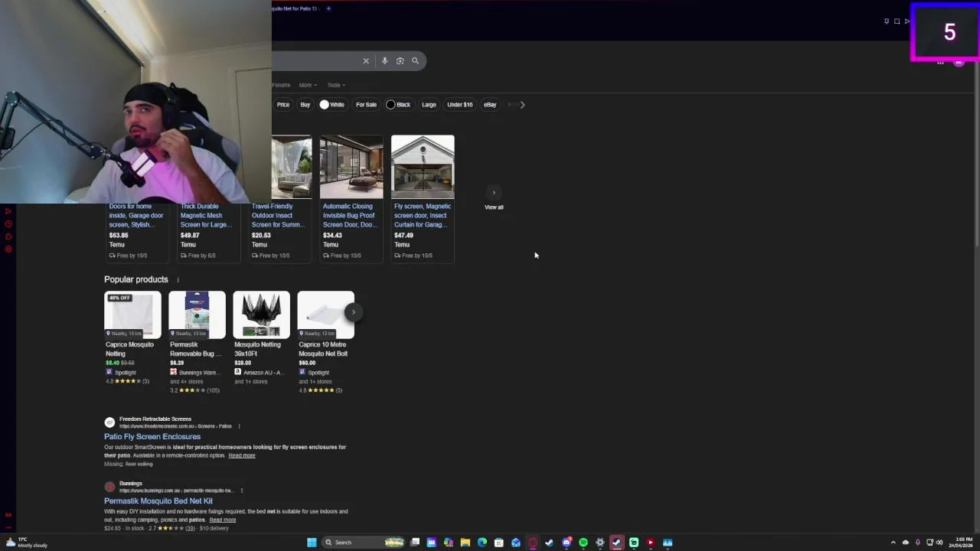Click Caprice 10 Metre Mosquito Net Bolt thumbnail

[x=326, y=315]
